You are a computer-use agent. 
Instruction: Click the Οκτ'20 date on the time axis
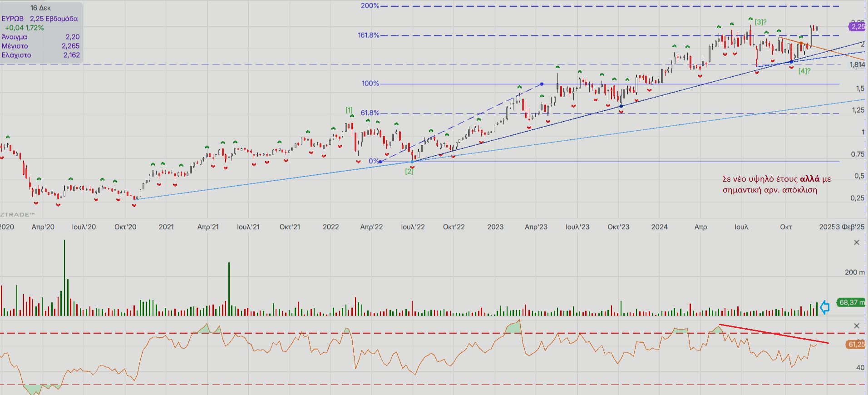[x=125, y=227]
